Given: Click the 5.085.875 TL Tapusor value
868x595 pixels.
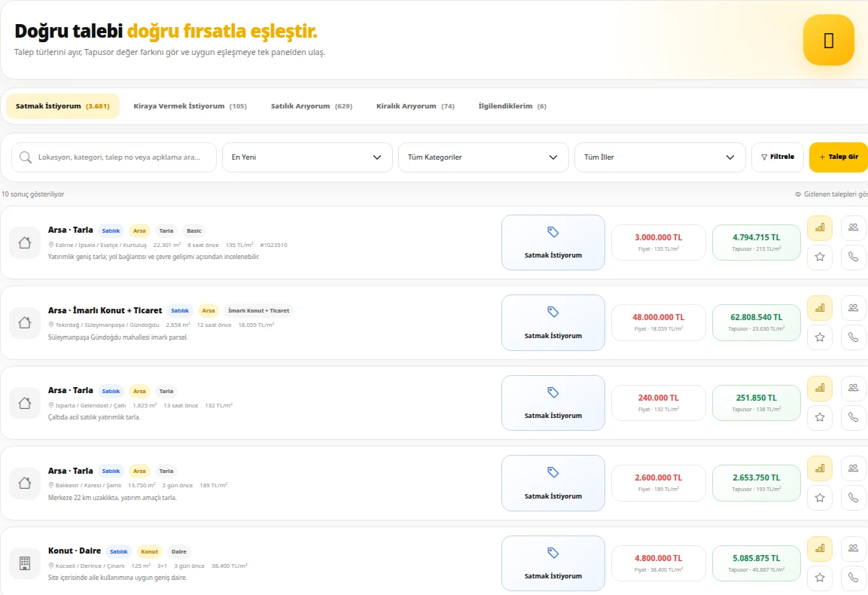Looking at the screenshot, I should click(x=756, y=563).
